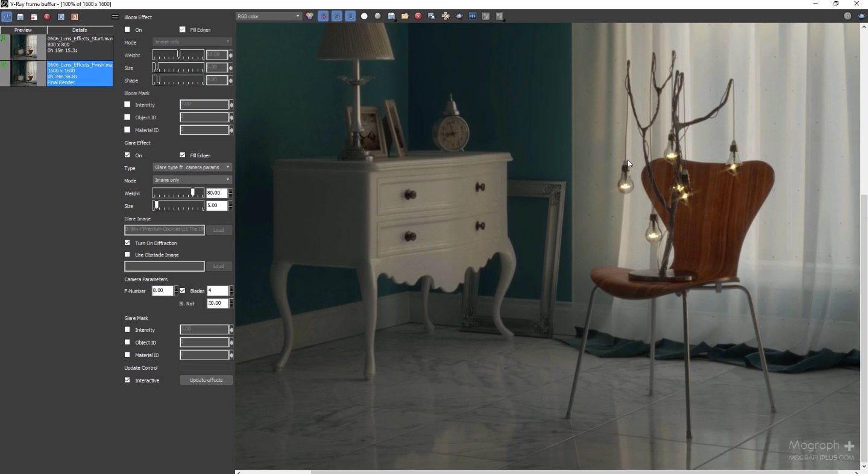Switch to RGB channels with the color-circles icon

point(310,16)
